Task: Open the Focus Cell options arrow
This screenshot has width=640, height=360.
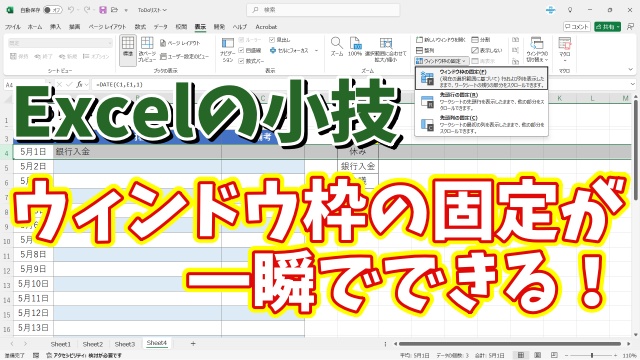Action: [x=316, y=51]
